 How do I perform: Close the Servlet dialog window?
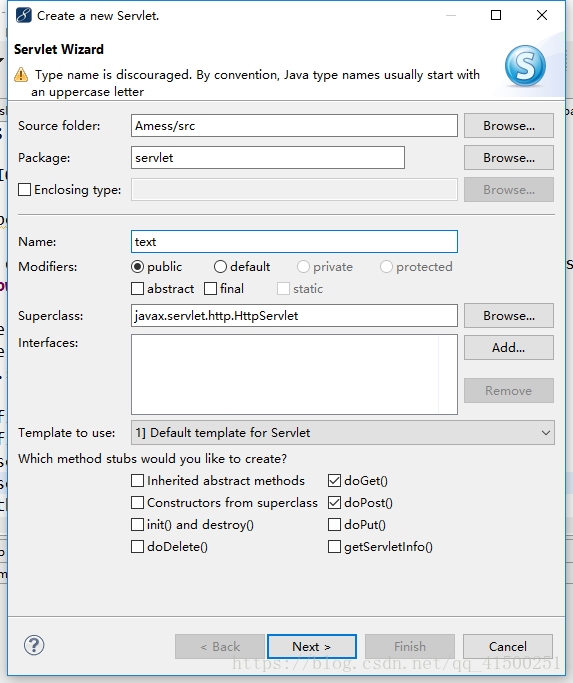pyautogui.click(x=542, y=15)
